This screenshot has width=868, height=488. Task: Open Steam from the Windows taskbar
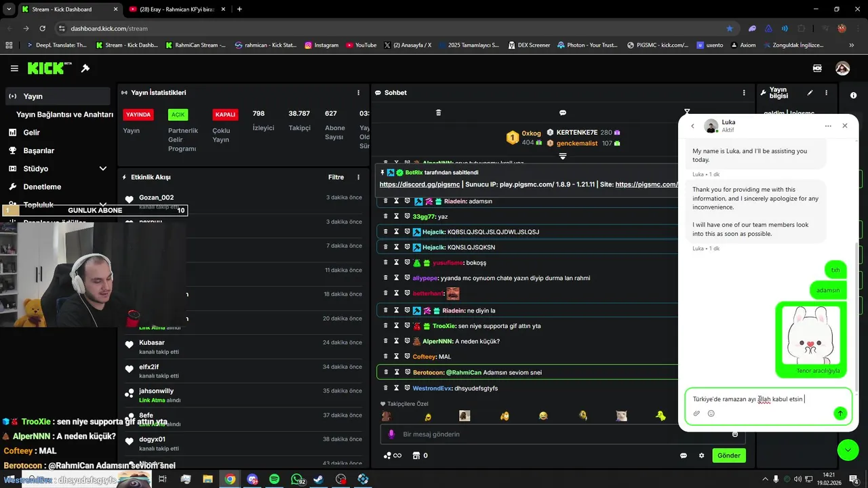coord(319,479)
